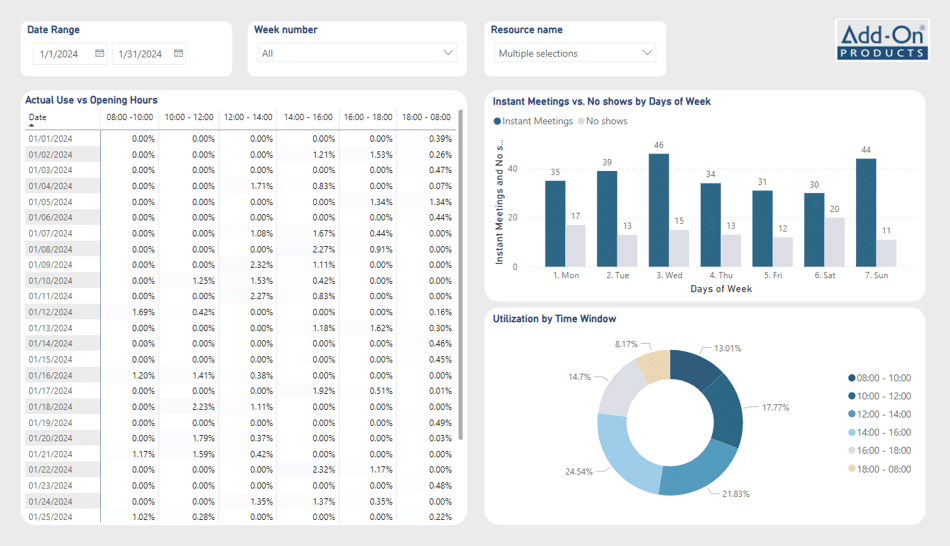Click the 18:00 - 08:00 legend item
The height and width of the screenshot is (546, 950).
pos(886,468)
